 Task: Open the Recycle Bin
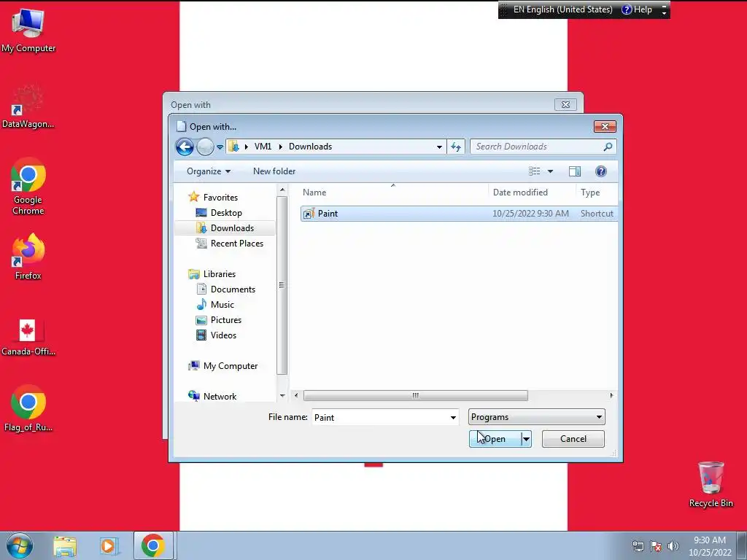pos(711,484)
